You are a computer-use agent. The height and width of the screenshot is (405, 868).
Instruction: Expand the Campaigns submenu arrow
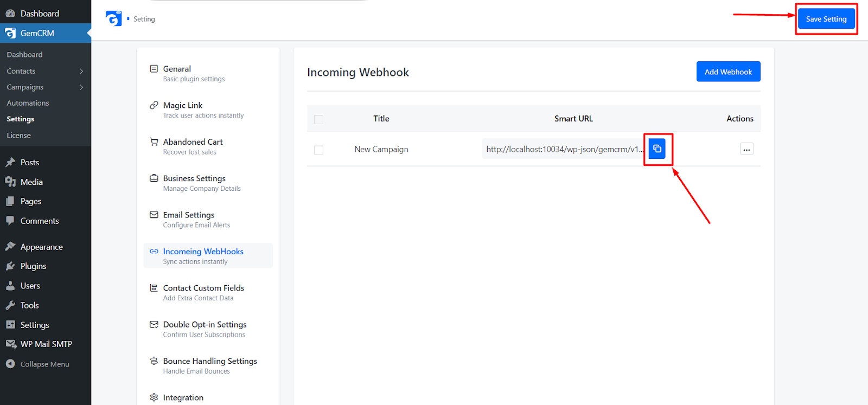point(81,87)
